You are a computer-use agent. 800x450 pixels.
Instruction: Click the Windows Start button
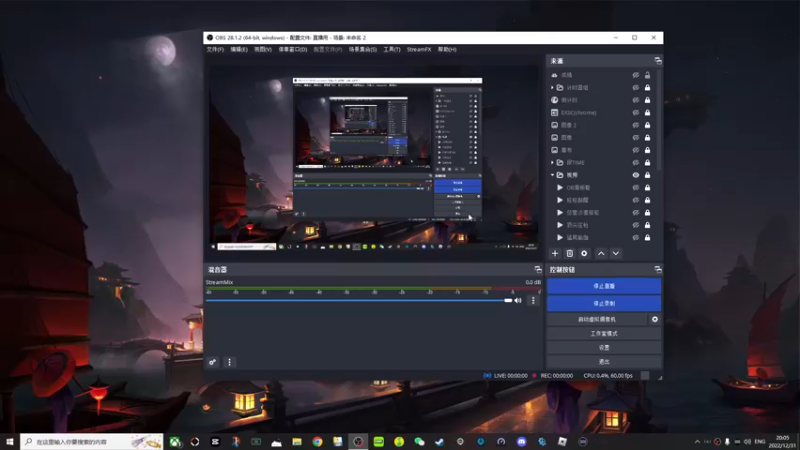(x=10, y=442)
